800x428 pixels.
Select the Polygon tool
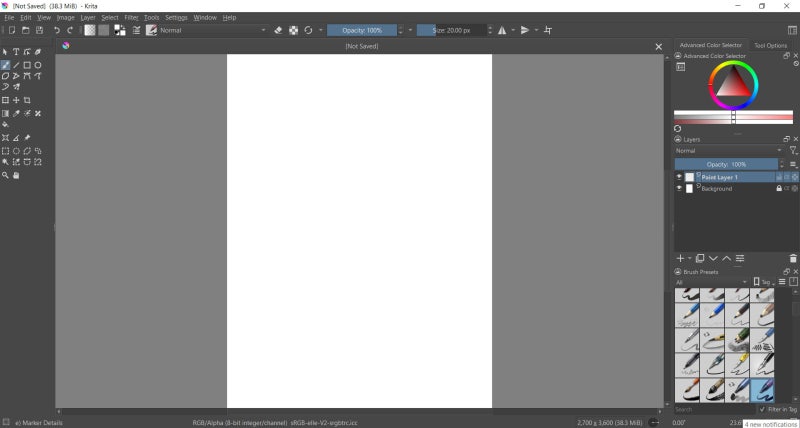5,76
